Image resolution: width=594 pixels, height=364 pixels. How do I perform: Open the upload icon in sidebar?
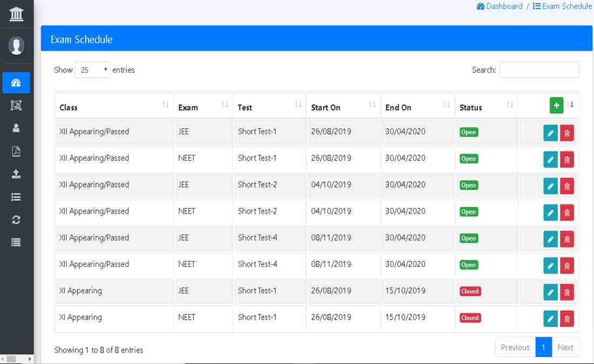pyautogui.click(x=16, y=174)
